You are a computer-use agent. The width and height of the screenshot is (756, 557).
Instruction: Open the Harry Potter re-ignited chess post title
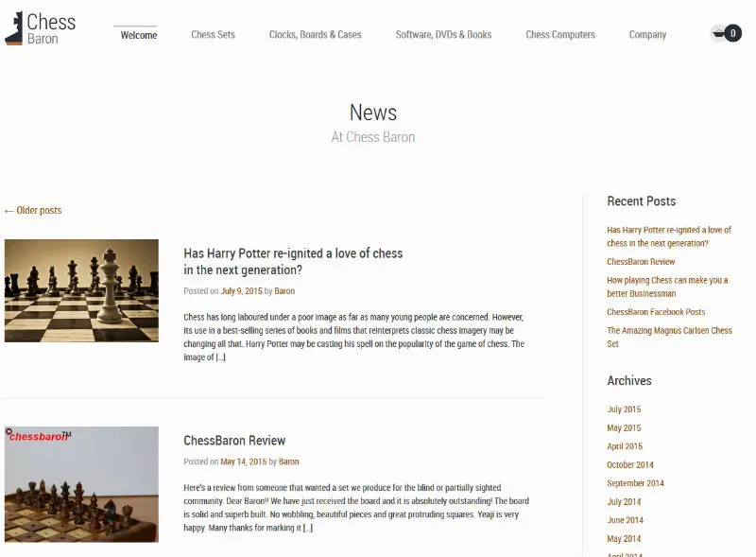pyautogui.click(x=293, y=262)
